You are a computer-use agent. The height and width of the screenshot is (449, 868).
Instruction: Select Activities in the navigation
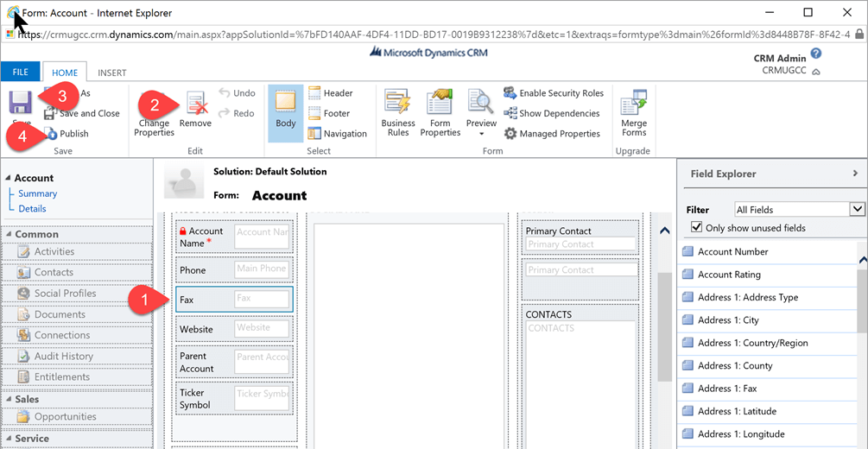click(78, 251)
